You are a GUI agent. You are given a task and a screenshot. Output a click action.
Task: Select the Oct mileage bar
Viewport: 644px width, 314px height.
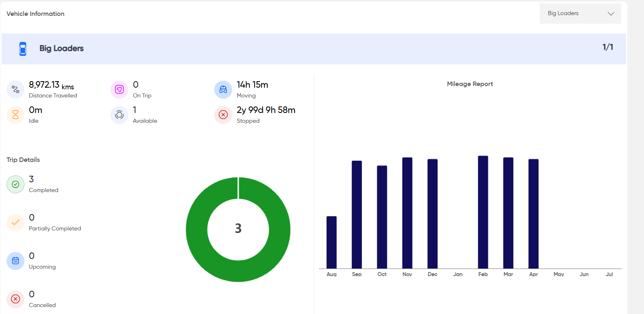coord(382,217)
